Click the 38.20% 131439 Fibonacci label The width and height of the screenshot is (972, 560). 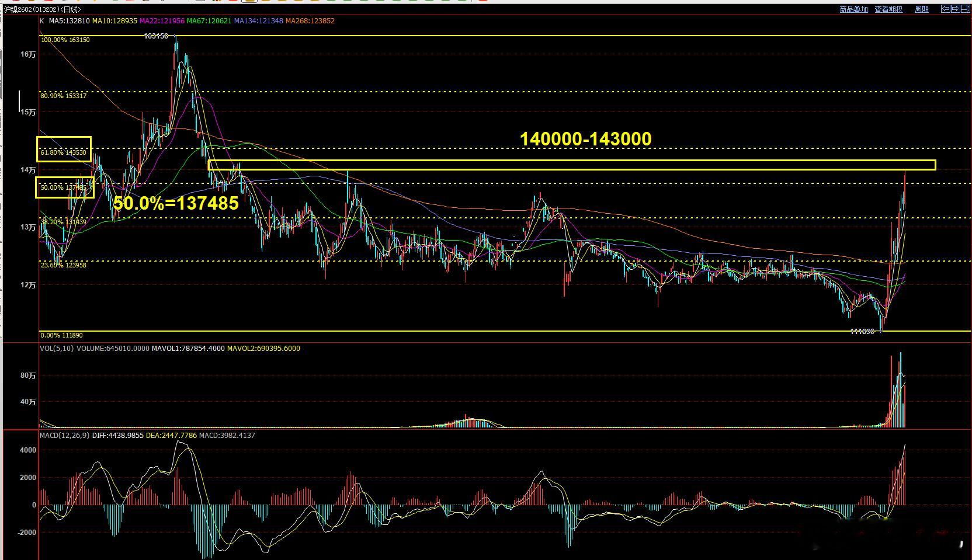pyautogui.click(x=64, y=222)
